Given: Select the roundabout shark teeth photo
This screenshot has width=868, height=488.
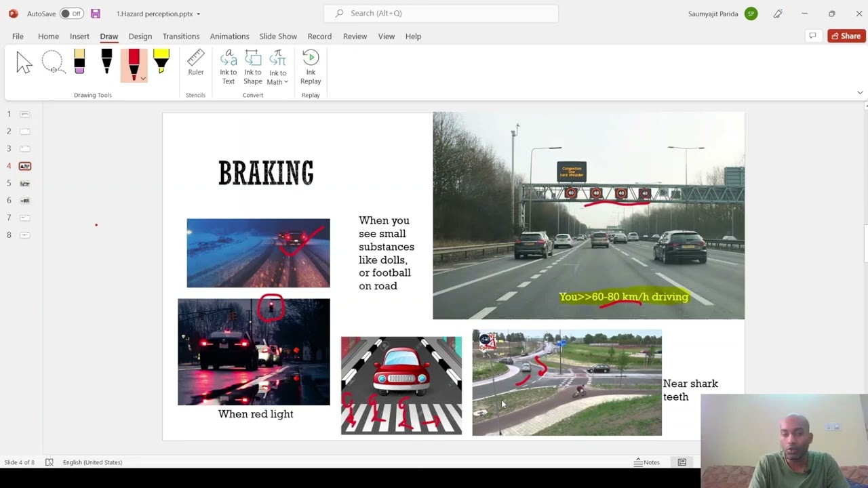Looking at the screenshot, I should click(567, 382).
